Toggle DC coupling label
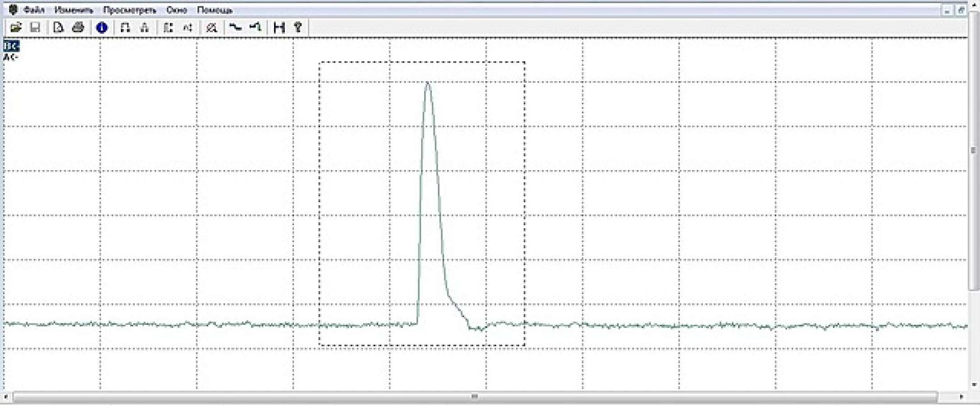 coord(11,46)
